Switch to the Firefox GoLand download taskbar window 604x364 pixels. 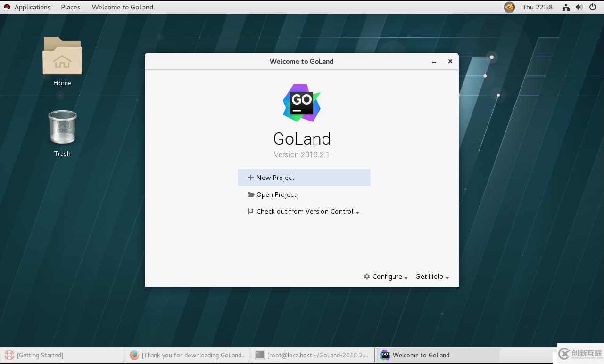point(188,355)
